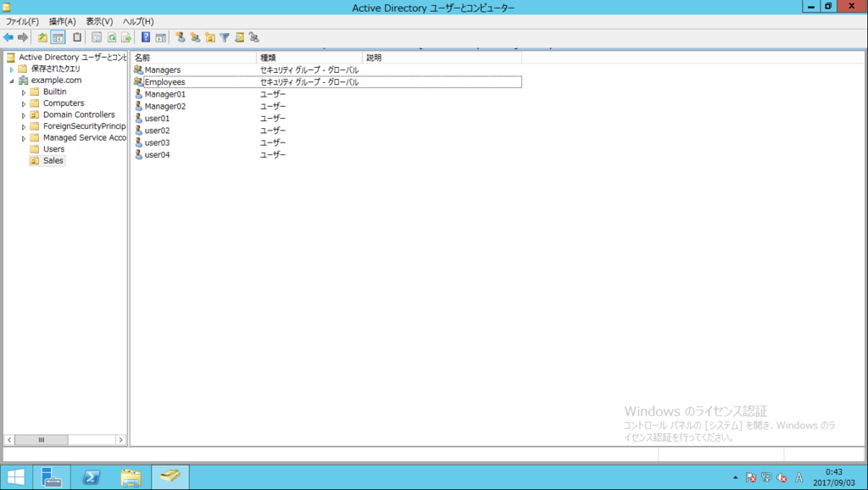Click the Export List toolbar icon
The width and height of the screenshot is (868, 490).
click(126, 37)
